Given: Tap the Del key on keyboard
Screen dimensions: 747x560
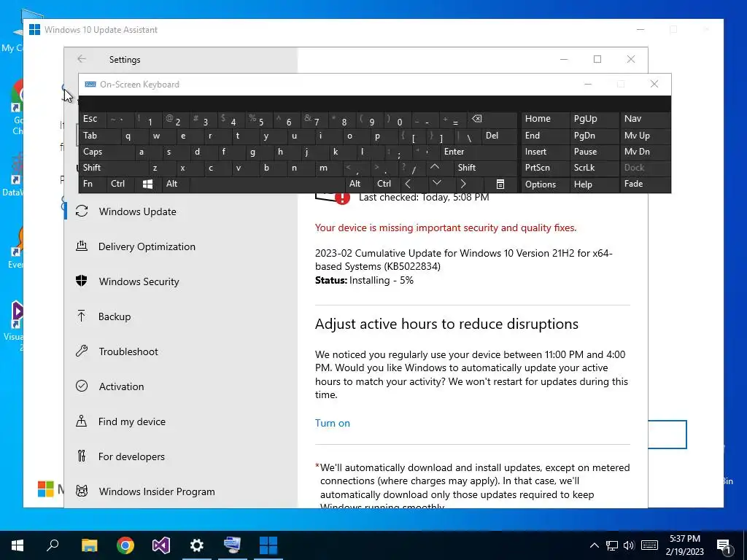Looking at the screenshot, I should [499, 136].
